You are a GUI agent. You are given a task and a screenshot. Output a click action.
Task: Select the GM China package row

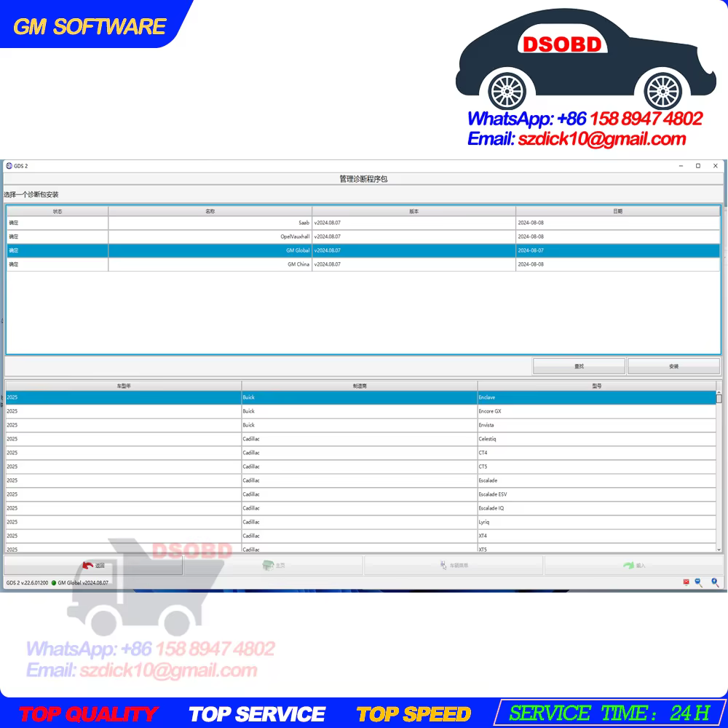pyautogui.click(x=363, y=264)
